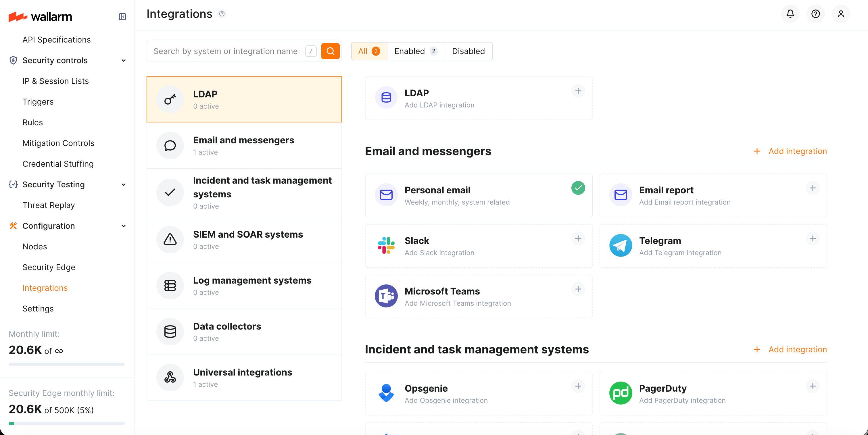Open notifications bell icon
The height and width of the screenshot is (435, 868).
click(x=790, y=14)
